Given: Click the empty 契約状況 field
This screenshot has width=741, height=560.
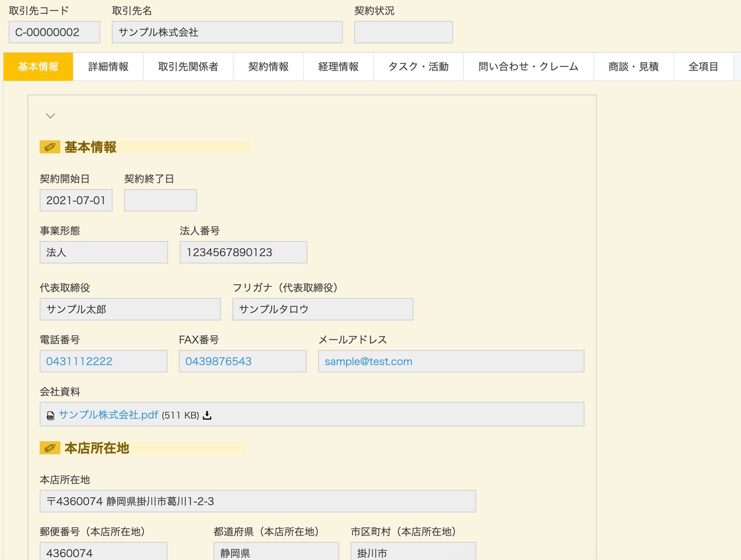Looking at the screenshot, I should [x=403, y=32].
